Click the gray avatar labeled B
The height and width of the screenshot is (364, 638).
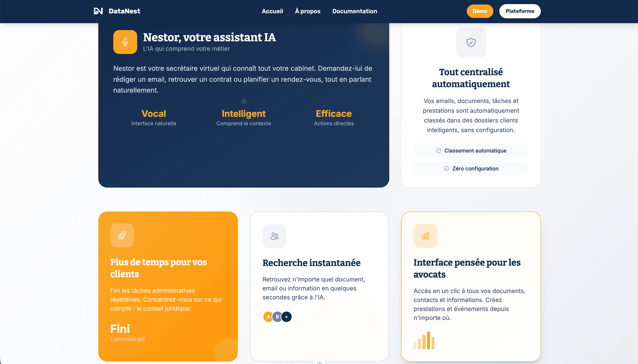pos(277,317)
